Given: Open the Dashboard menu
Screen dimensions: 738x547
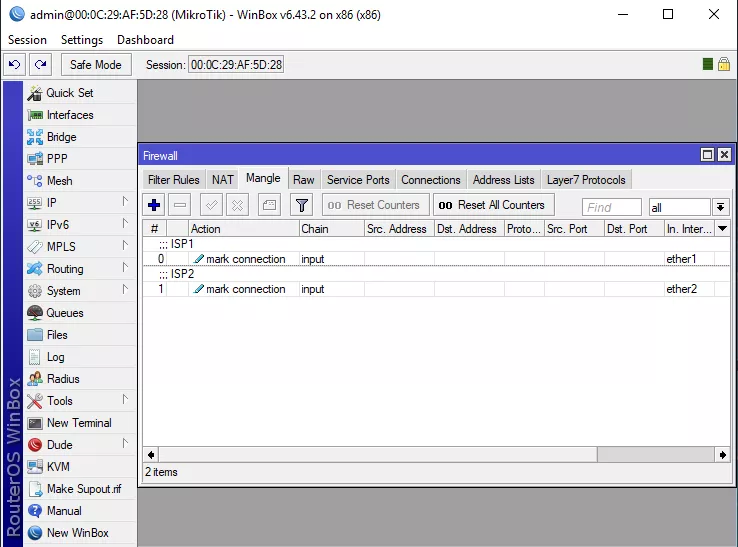Looking at the screenshot, I should [x=145, y=40].
